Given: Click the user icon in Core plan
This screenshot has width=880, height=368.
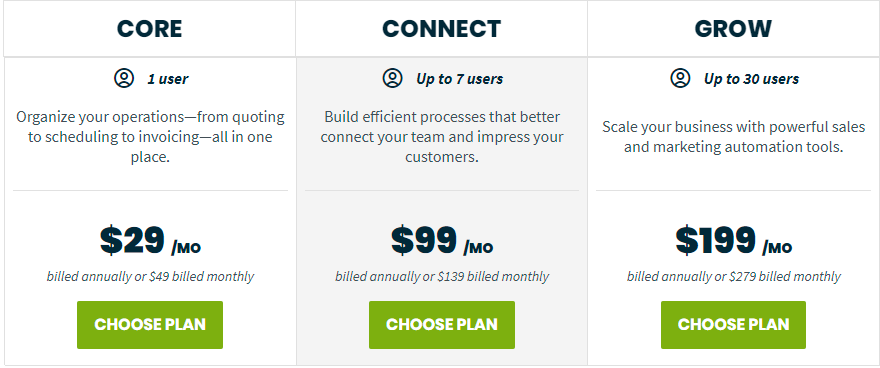Looking at the screenshot, I should 124,78.
